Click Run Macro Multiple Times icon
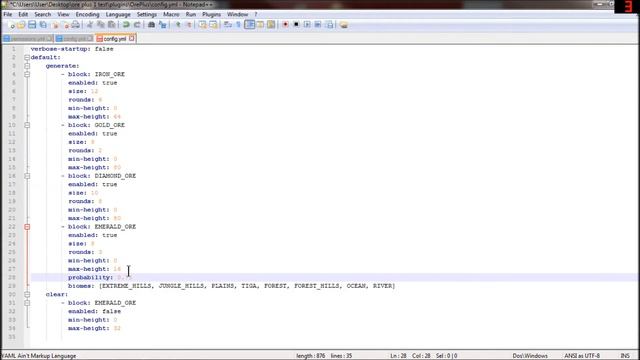Screen dimensions: 640x360 (318, 25)
